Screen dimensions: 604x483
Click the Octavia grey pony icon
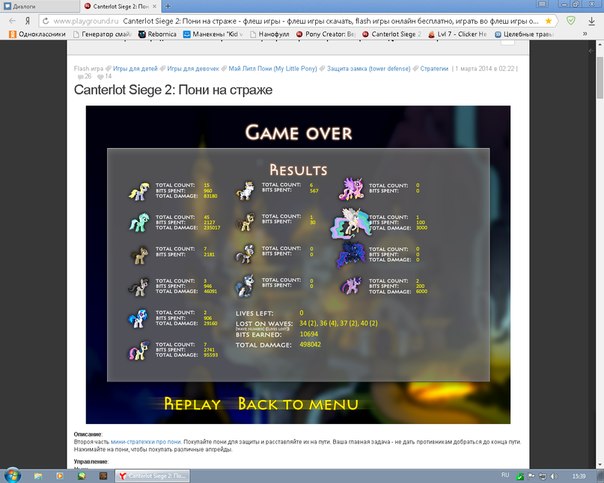(x=139, y=287)
